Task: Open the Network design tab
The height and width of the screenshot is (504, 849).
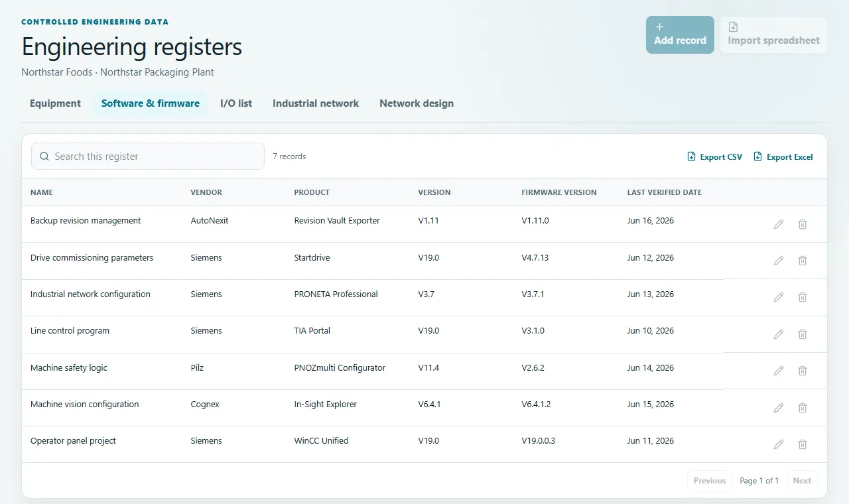Action: 417,103
